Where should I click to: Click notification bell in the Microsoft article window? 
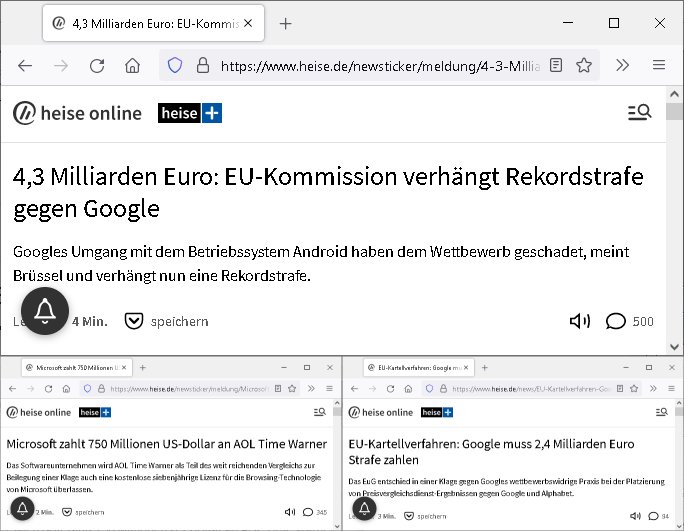[23, 509]
